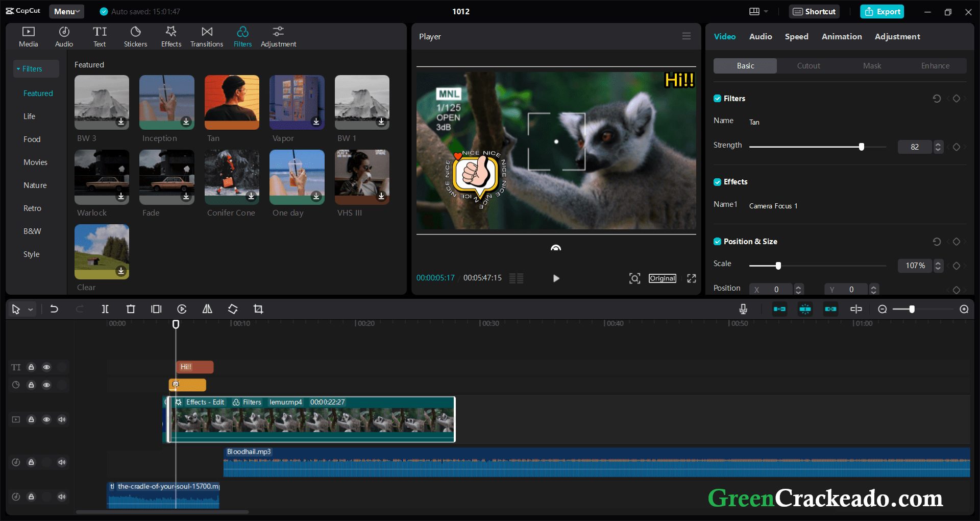Click the microphone record voiceover icon
980x521 pixels.
point(743,309)
